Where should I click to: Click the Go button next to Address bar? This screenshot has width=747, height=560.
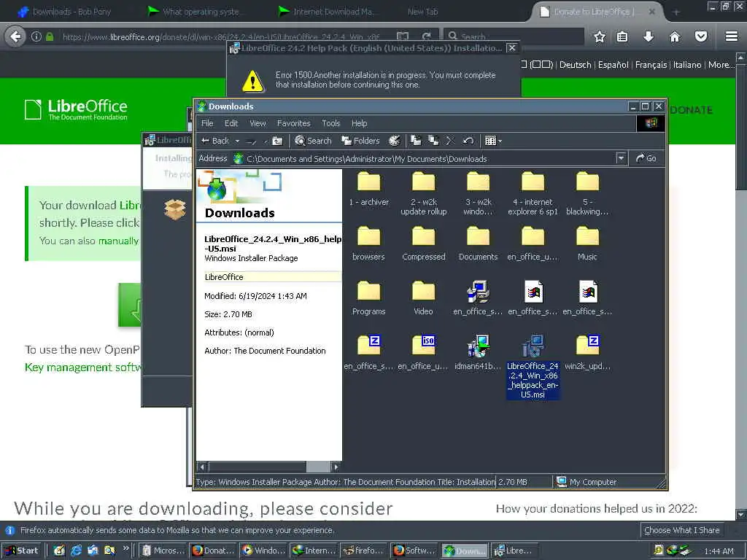(x=646, y=158)
